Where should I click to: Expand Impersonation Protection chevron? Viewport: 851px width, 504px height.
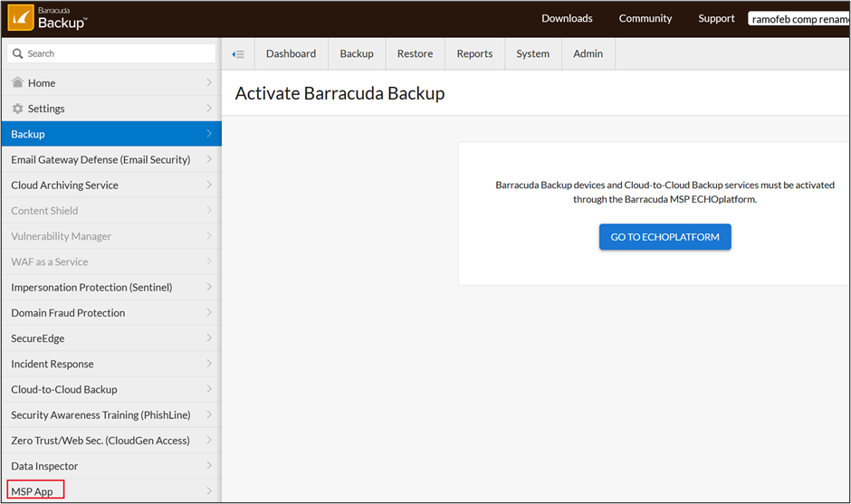209,287
